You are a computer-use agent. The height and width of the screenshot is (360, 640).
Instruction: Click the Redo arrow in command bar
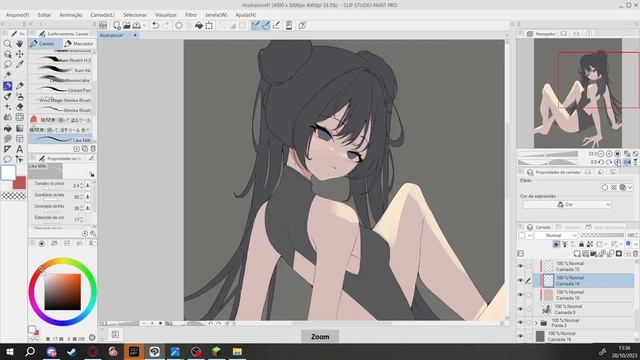click(x=166, y=25)
